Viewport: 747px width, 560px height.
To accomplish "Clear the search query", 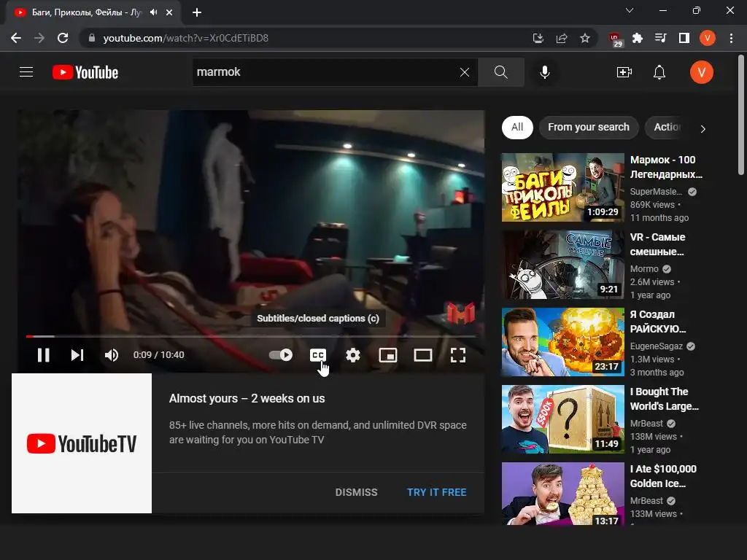I will [x=465, y=72].
